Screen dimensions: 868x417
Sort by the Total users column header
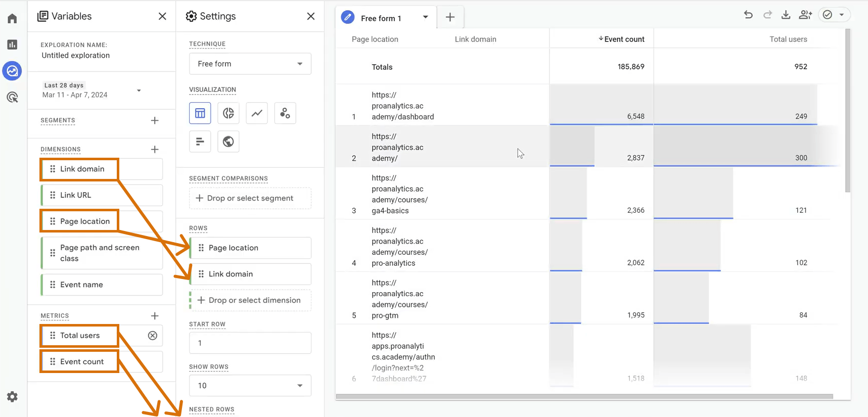tap(788, 39)
